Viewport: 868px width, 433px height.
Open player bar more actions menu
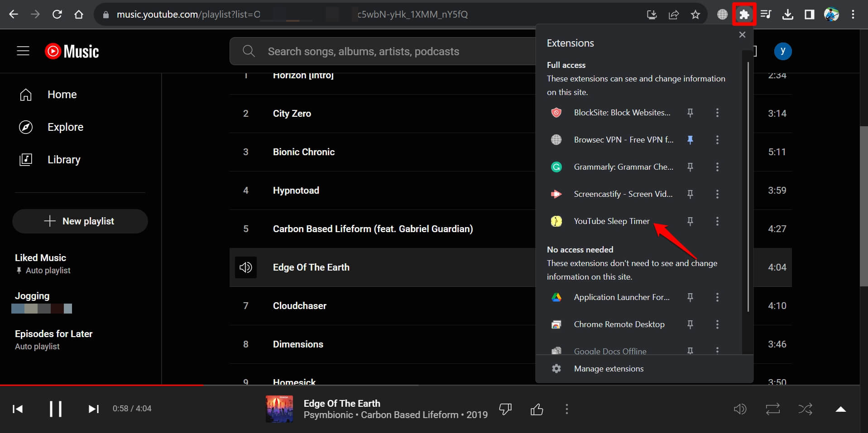coord(567,409)
